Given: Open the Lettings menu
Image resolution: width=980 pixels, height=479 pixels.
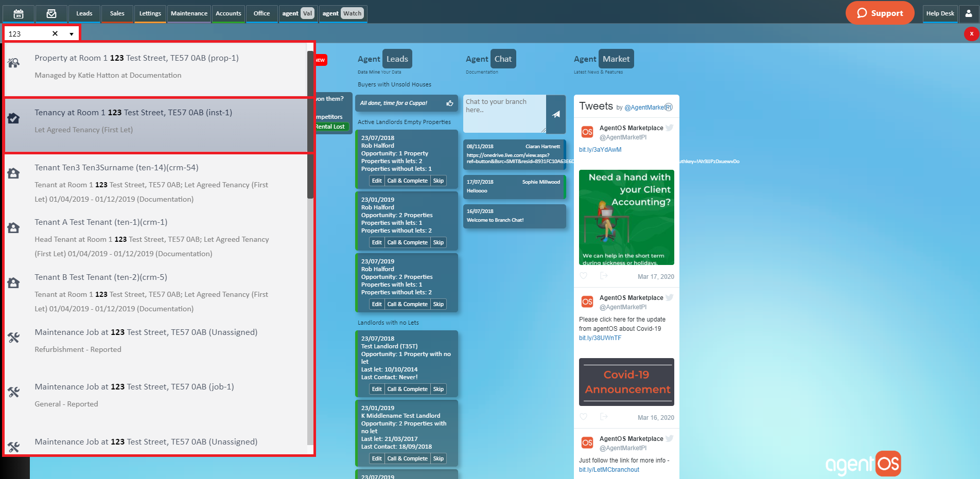Looking at the screenshot, I should pos(150,14).
